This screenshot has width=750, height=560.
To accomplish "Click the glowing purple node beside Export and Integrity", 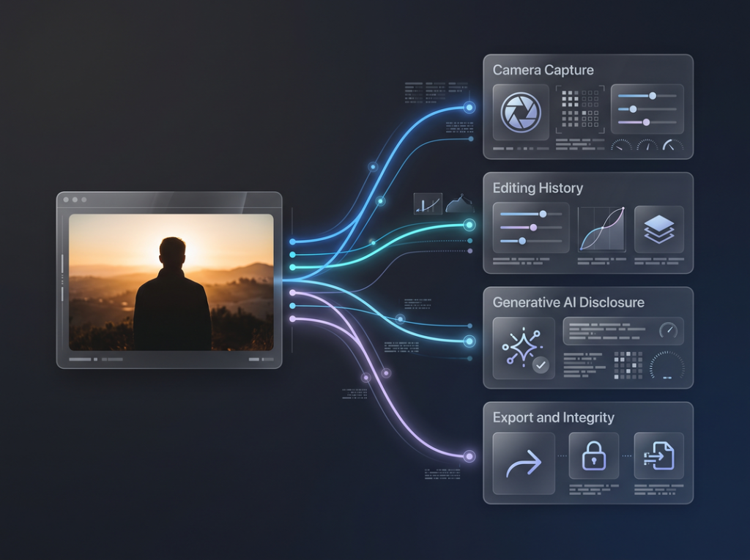I will [x=469, y=456].
